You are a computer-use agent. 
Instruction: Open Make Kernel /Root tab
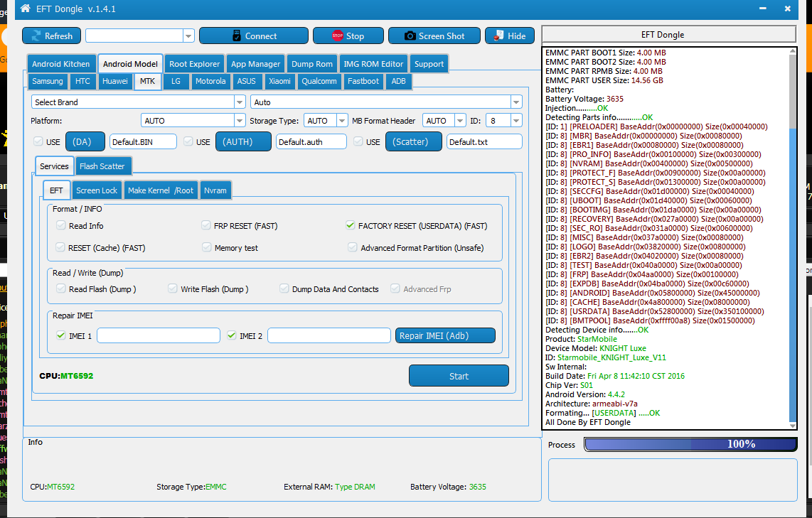point(161,190)
